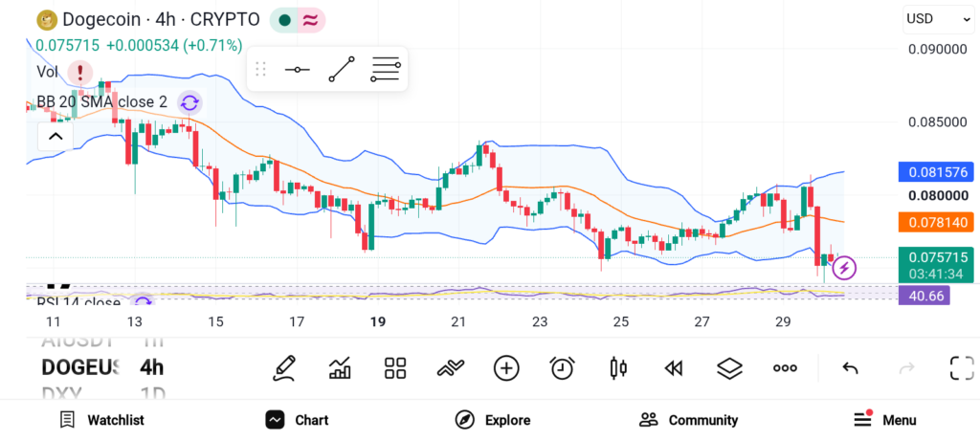Go to the Explore tab

click(x=493, y=420)
